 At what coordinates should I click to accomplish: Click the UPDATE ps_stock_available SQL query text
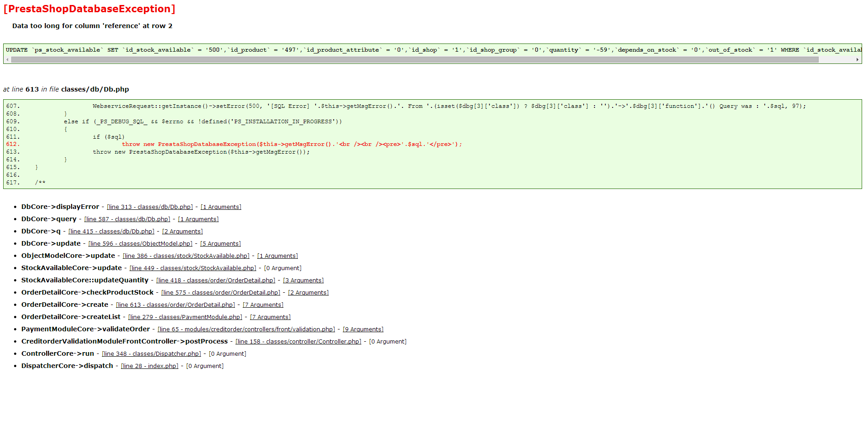(433, 50)
